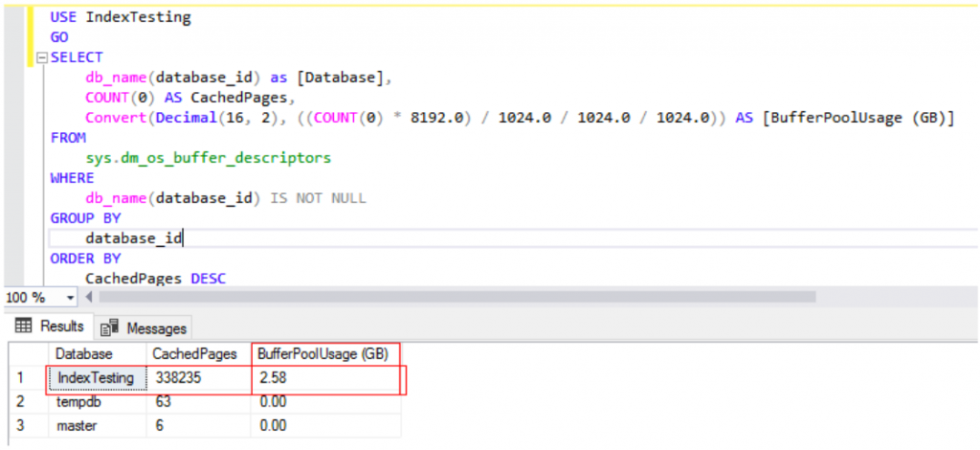Screen dimensions: 980x450
Task: Click the IndexTesting cell in results
Action: coord(96,378)
